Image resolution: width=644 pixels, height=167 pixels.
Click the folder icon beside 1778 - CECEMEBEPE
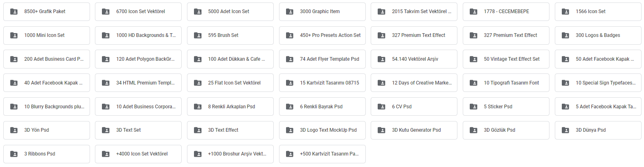[x=474, y=11]
